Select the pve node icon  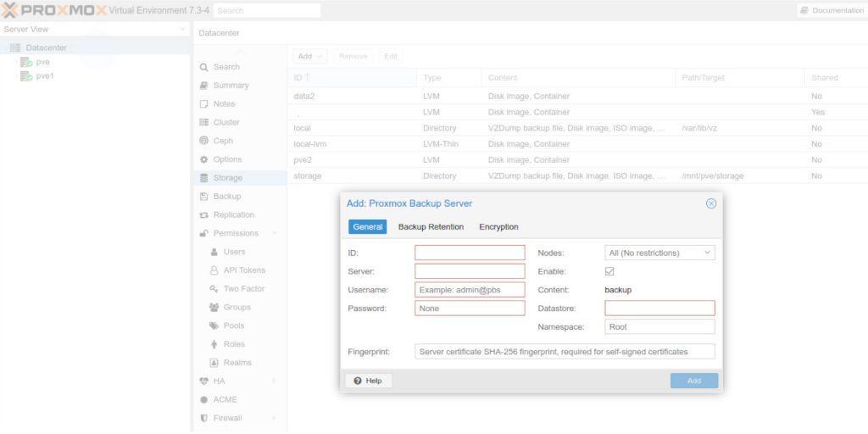click(x=26, y=62)
